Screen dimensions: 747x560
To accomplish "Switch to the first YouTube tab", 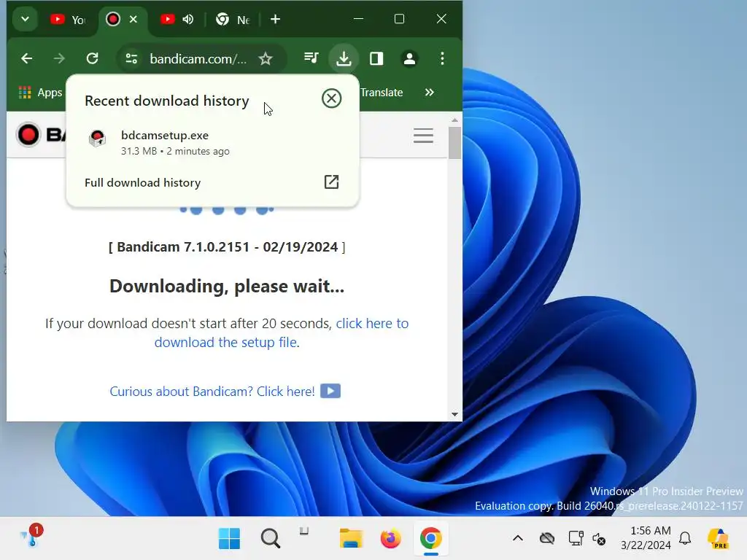I will 68,20.
